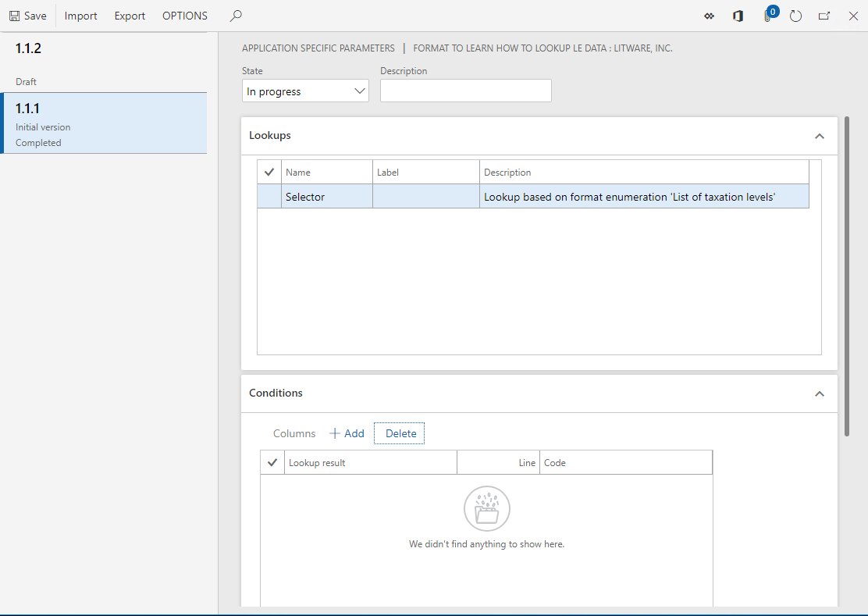Close the parameters form
Image resolution: width=868 pixels, height=616 pixels.
coord(853,16)
